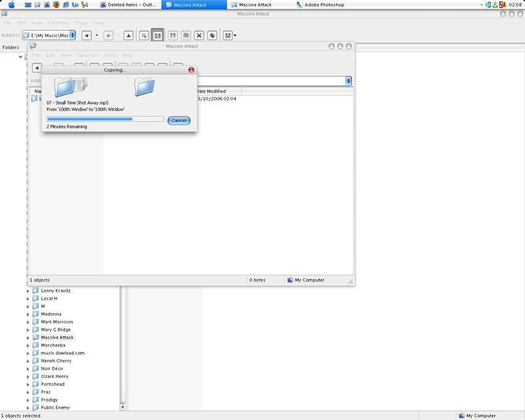Switch to Deleted Items Outlook taskbar button

coord(129,5)
